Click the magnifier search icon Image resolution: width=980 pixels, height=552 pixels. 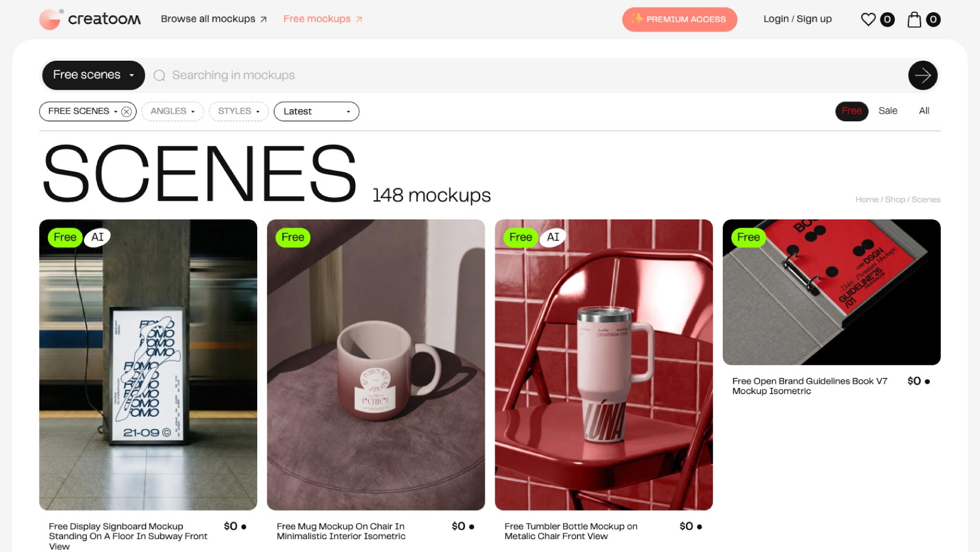[159, 75]
